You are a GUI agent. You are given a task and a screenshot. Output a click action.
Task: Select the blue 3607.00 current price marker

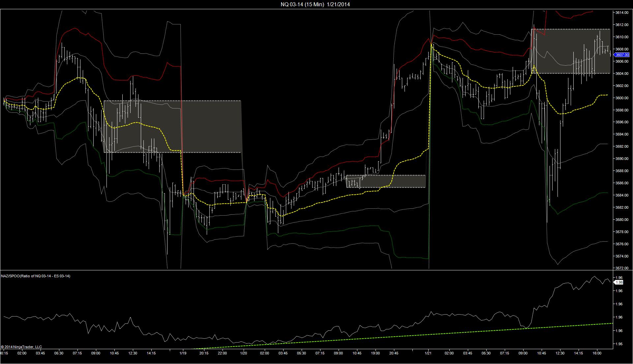[622, 55]
